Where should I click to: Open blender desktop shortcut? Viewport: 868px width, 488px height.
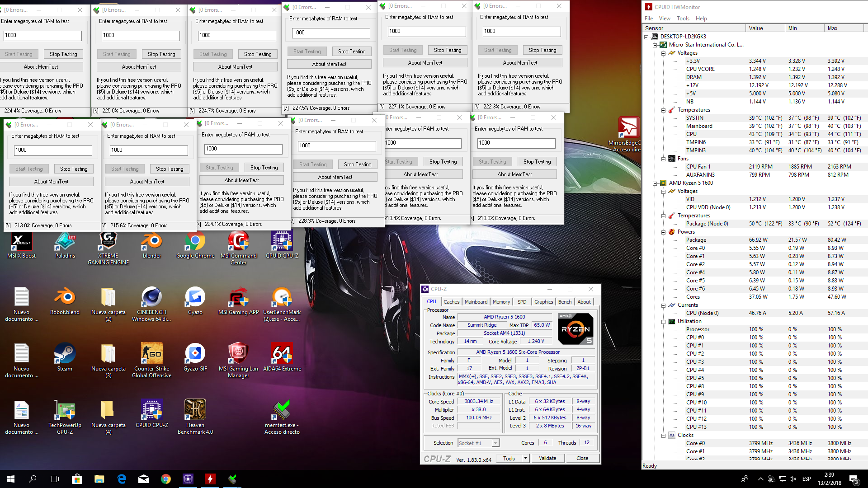click(x=152, y=245)
